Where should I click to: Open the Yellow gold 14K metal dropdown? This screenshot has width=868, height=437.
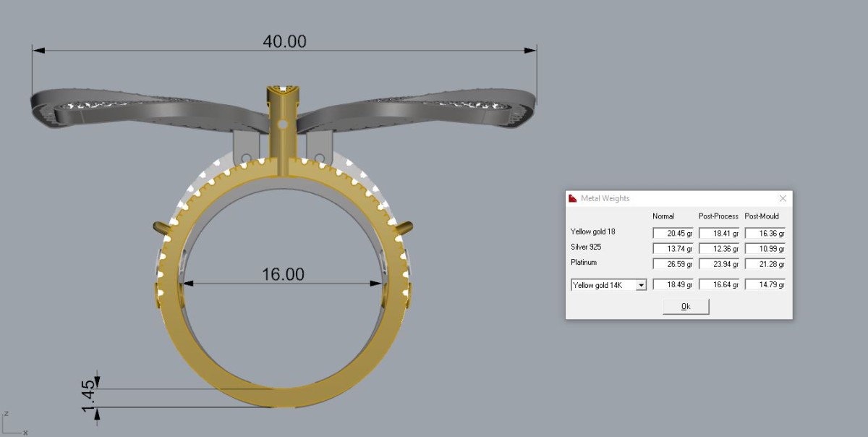click(x=640, y=285)
